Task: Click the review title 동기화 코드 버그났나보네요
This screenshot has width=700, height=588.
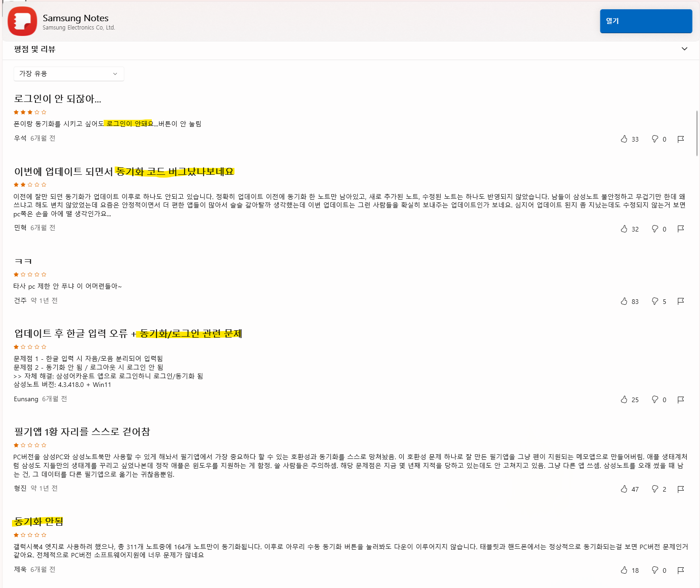Action: pyautogui.click(x=175, y=172)
